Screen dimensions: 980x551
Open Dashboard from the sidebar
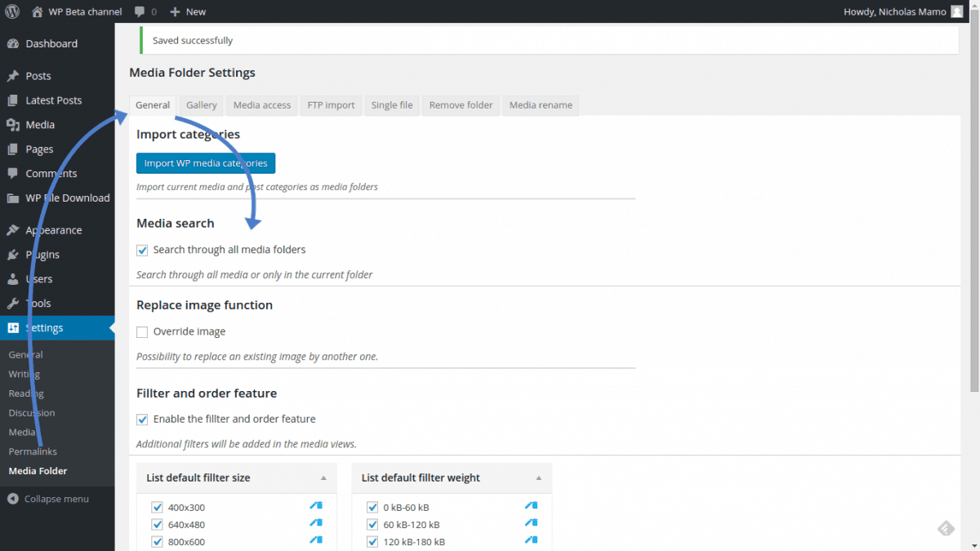coord(51,43)
